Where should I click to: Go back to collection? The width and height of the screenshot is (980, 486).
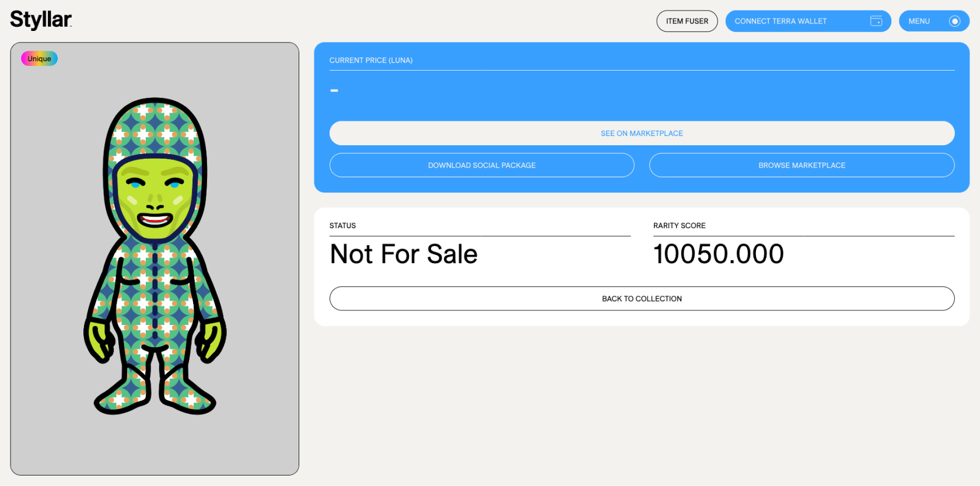(x=642, y=299)
